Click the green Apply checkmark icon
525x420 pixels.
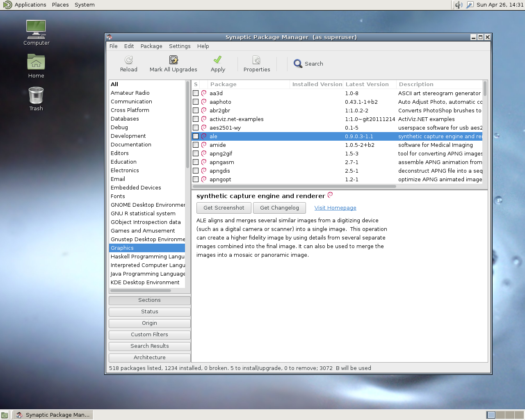click(218, 60)
